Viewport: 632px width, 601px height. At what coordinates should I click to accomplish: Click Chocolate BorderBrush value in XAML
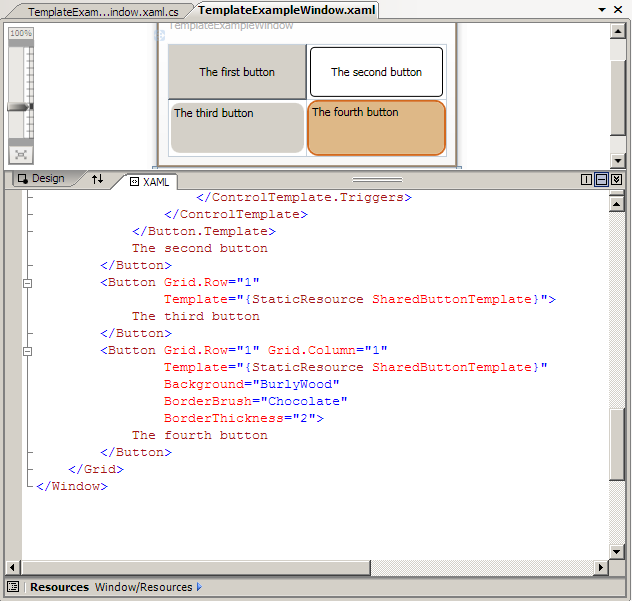(304, 401)
